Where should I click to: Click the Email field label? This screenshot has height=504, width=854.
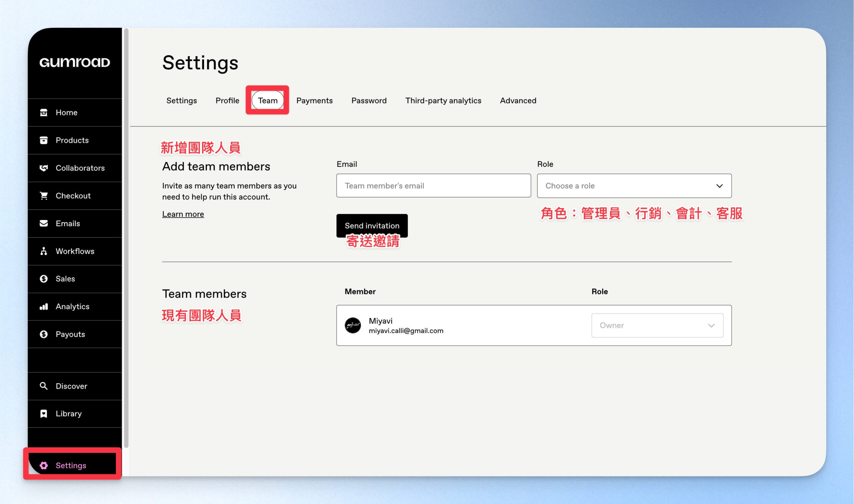[347, 164]
